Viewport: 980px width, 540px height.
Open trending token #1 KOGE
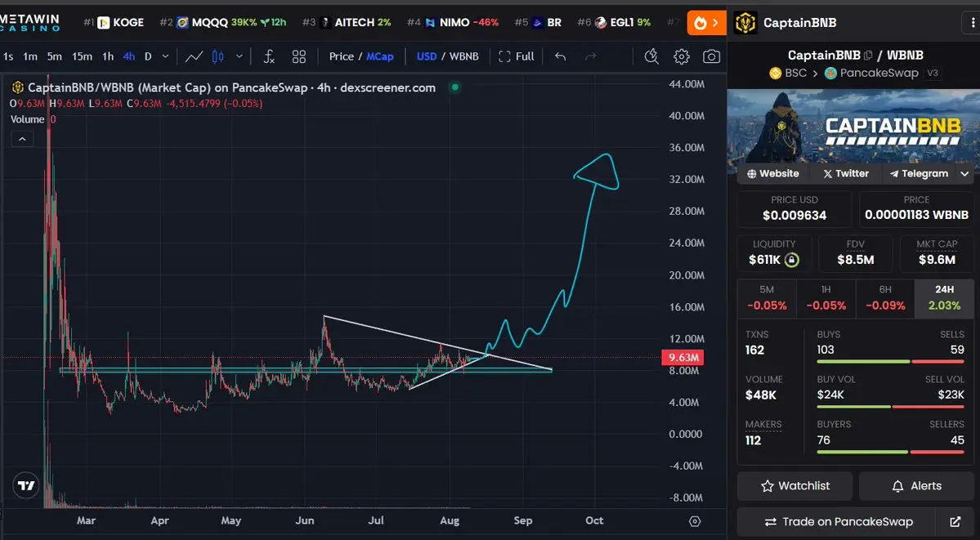(x=114, y=23)
